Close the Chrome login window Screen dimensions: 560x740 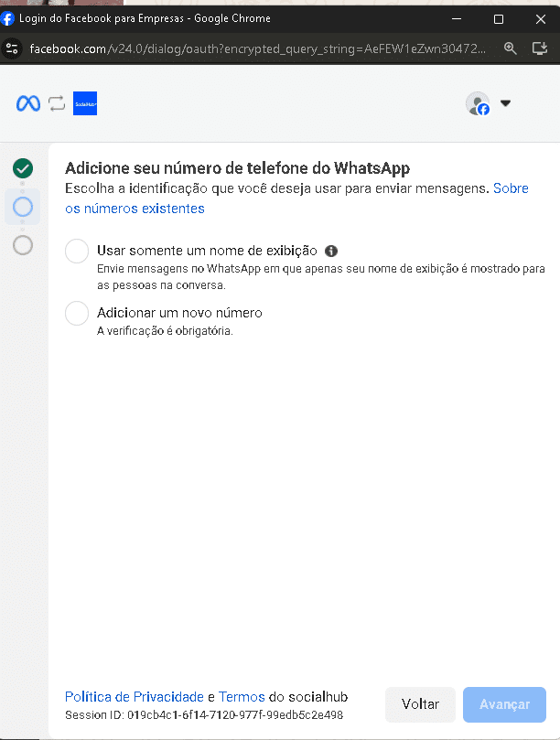(541, 19)
